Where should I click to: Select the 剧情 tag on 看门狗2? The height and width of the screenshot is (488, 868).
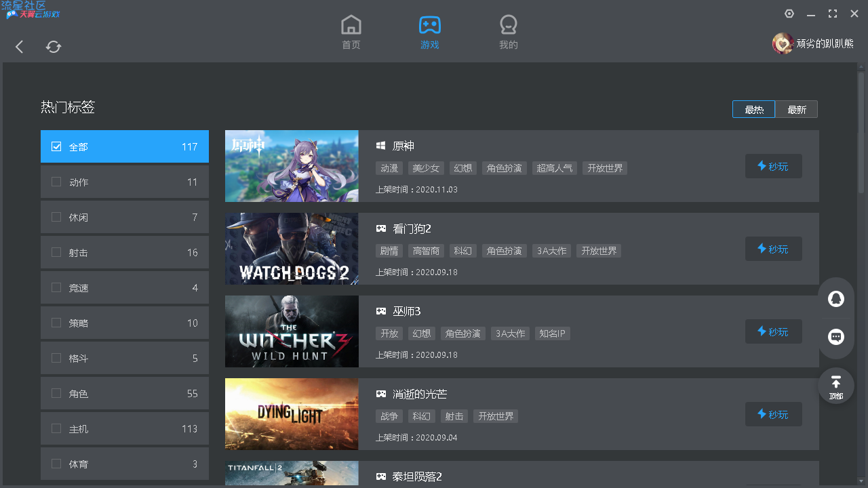pos(389,251)
